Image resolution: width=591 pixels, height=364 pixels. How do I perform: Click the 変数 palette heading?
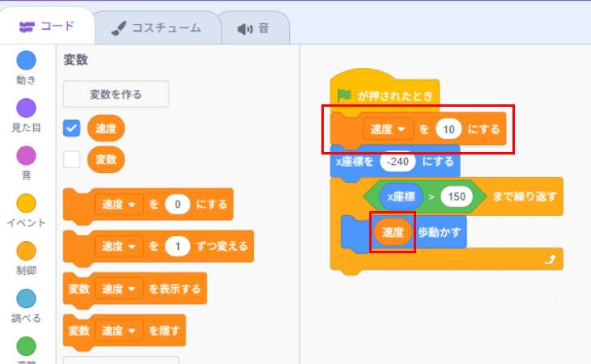tap(75, 60)
